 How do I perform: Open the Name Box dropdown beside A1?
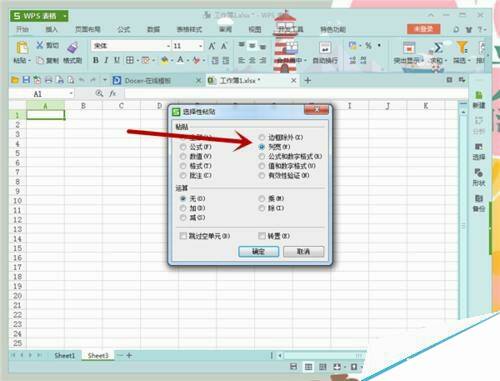[71, 94]
